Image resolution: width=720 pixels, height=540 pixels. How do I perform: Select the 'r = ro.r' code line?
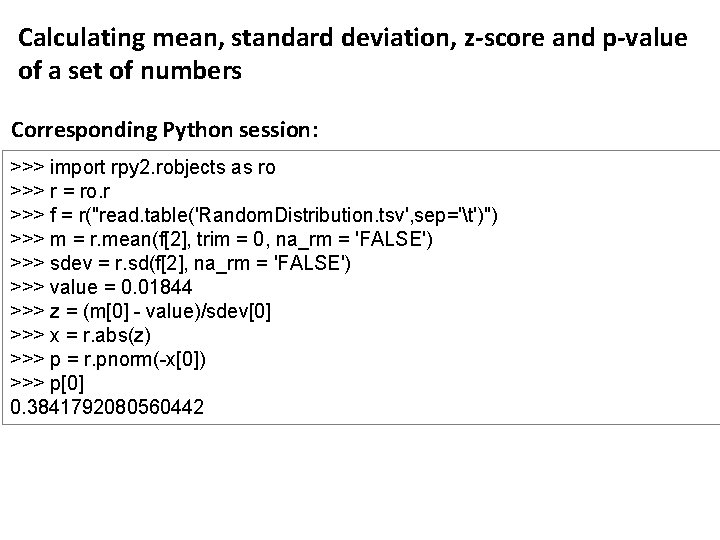point(74,191)
